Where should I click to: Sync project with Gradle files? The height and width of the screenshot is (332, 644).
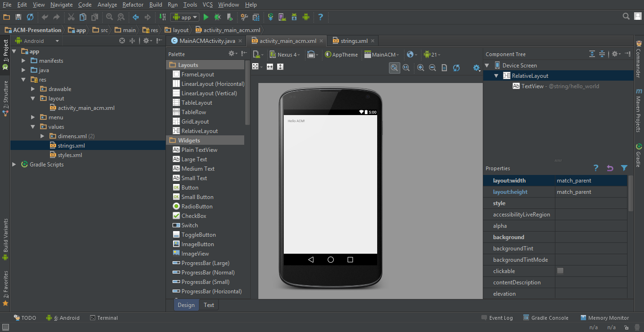click(270, 17)
